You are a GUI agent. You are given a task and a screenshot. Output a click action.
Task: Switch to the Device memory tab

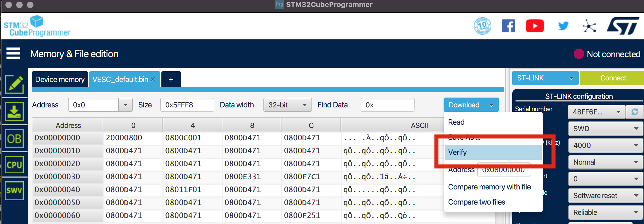click(x=60, y=79)
